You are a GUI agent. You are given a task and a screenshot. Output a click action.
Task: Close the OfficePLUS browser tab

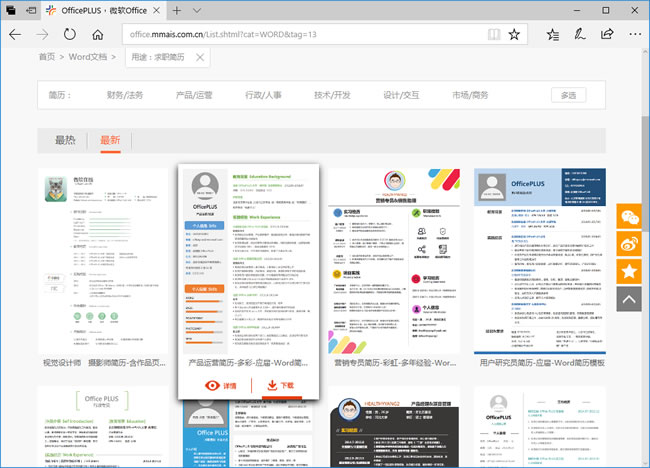(x=157, y=10)
